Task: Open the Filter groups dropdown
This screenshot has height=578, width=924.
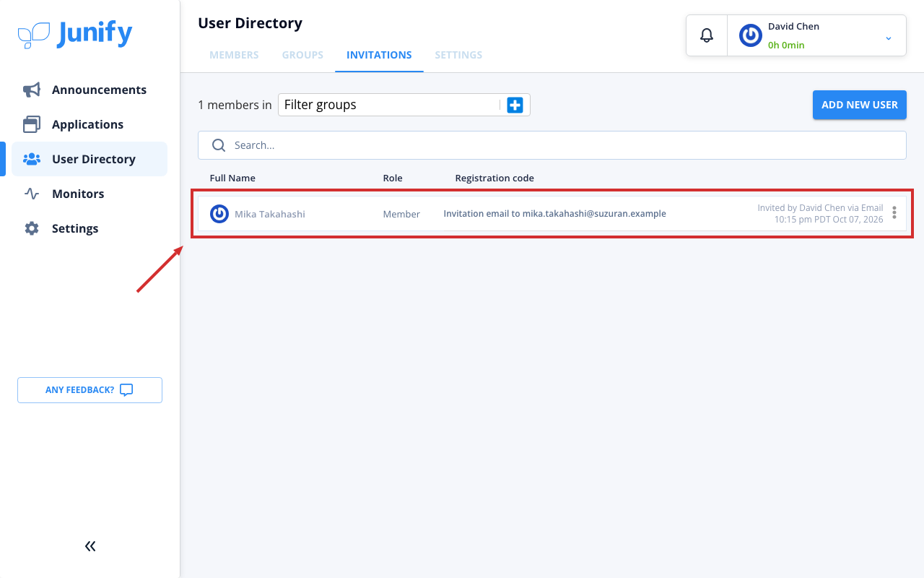Action: click(x=388, y=105)
